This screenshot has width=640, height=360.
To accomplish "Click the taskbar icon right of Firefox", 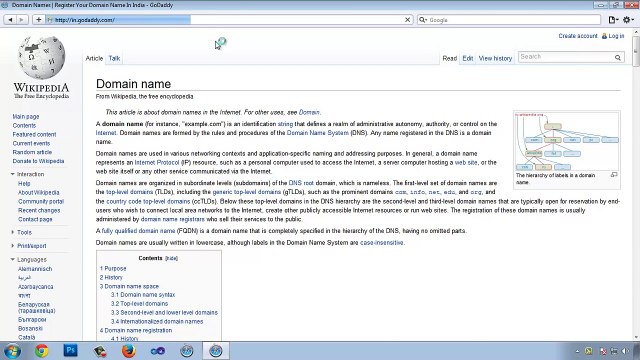I will pos(158,351).
